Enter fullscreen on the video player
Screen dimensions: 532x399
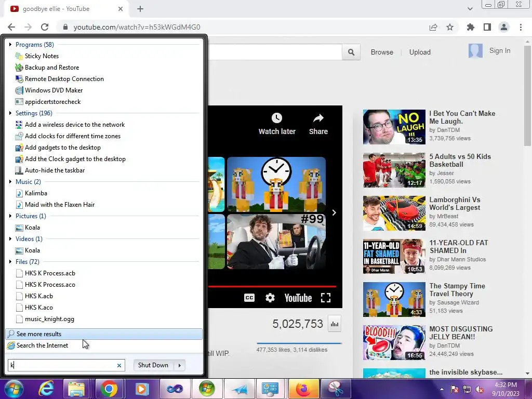point(326,298)
